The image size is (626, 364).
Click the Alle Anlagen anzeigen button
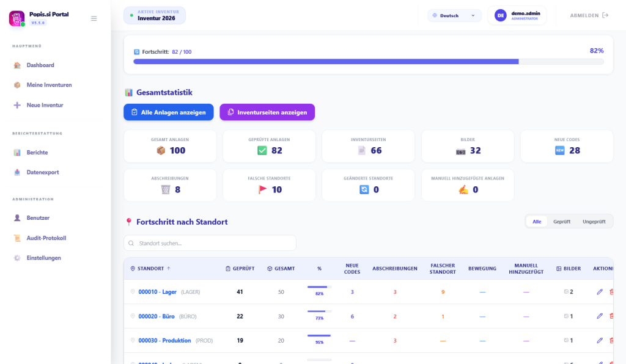click(x=168, y=112)
